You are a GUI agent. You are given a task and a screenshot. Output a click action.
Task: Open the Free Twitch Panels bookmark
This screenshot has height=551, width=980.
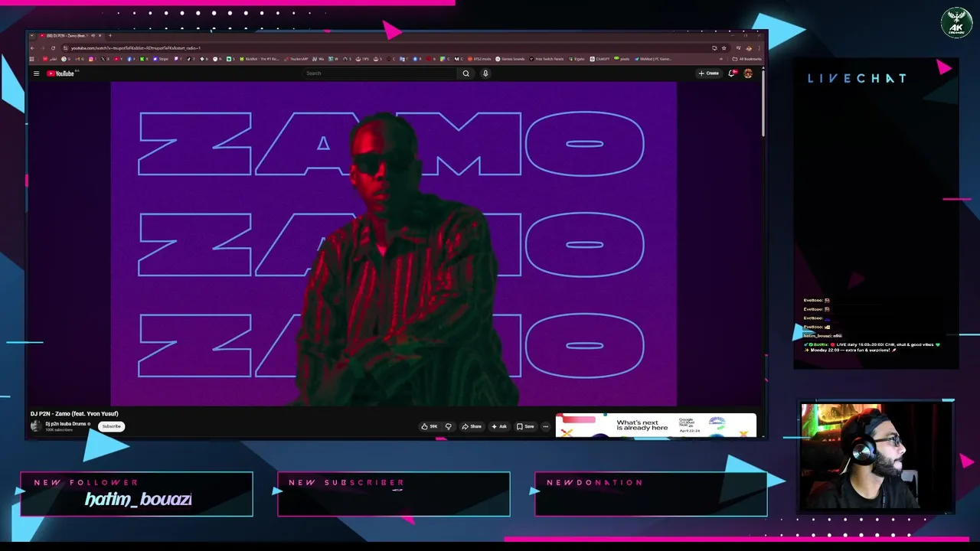coord(547,59)
